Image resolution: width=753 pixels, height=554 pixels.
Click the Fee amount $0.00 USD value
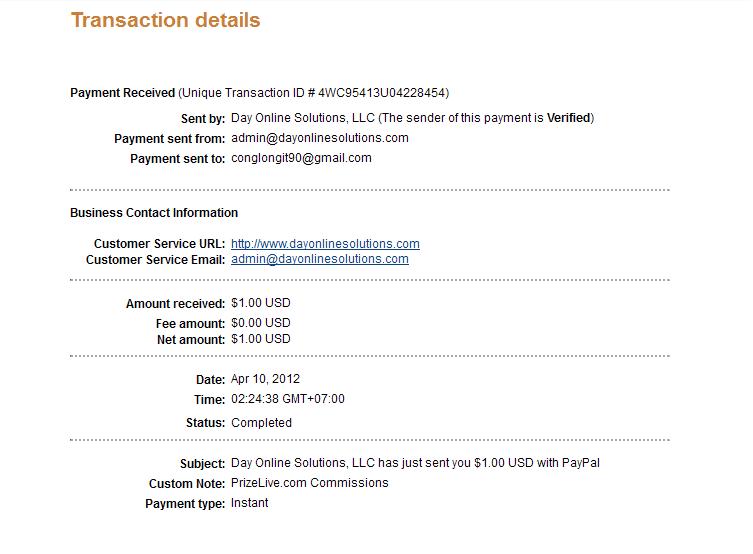click(260, 323)
